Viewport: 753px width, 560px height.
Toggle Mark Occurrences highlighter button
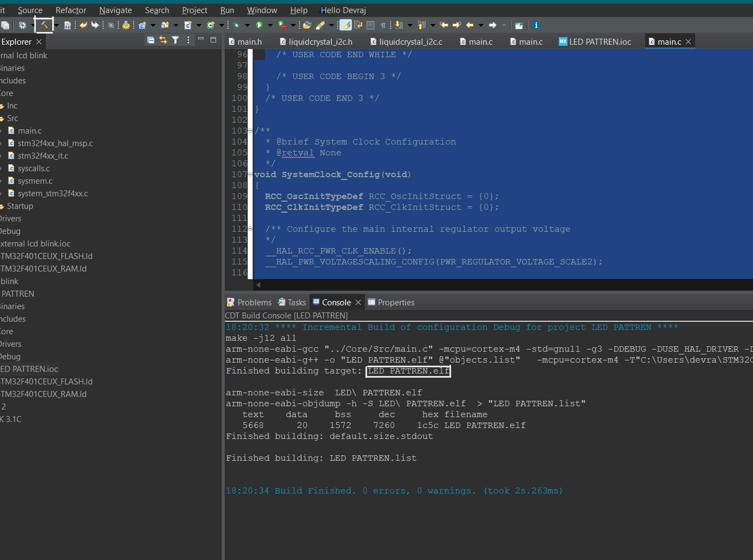click(345, 25)
